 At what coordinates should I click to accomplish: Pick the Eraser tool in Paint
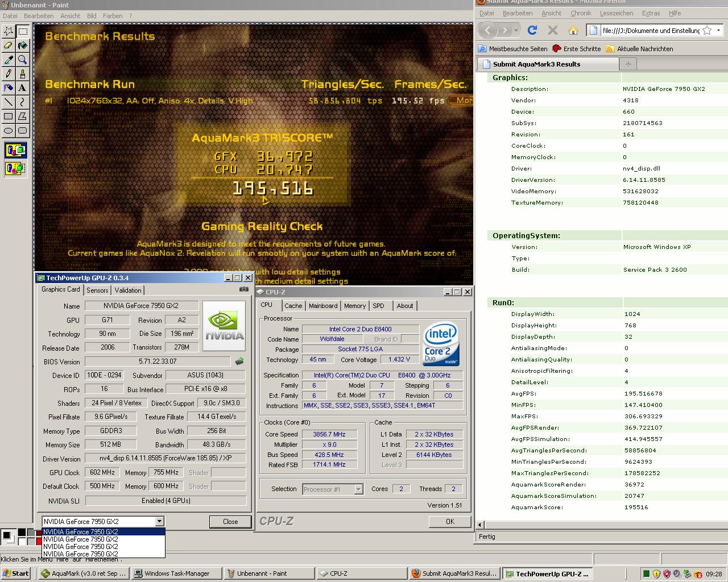coord(9,45)
